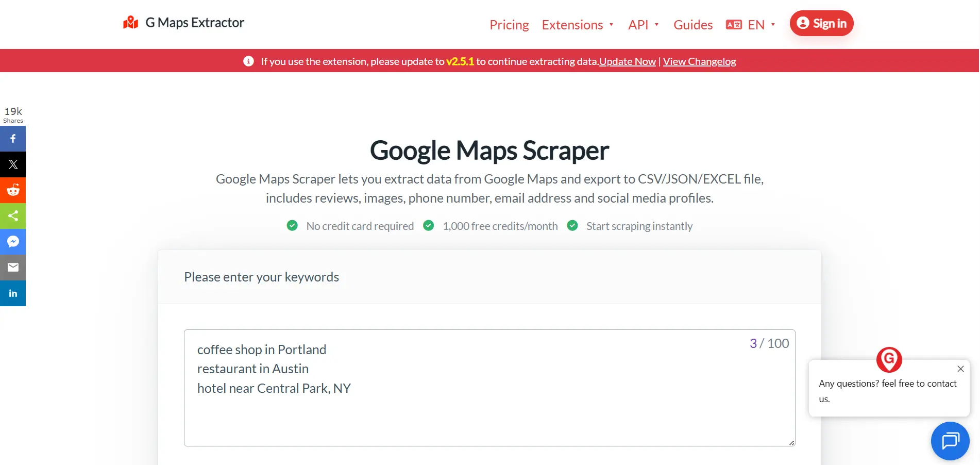Click the 19k Shares counter
The height and width of the screenshot is (465, 980).
click(13, 114)
